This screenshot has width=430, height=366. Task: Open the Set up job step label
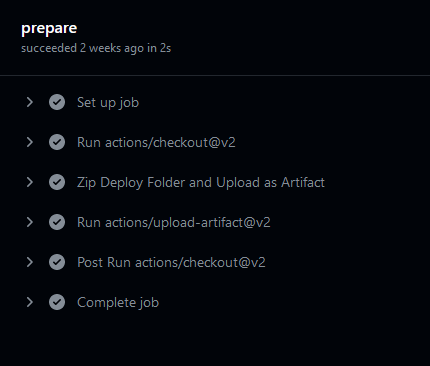(x=108, y=103)
